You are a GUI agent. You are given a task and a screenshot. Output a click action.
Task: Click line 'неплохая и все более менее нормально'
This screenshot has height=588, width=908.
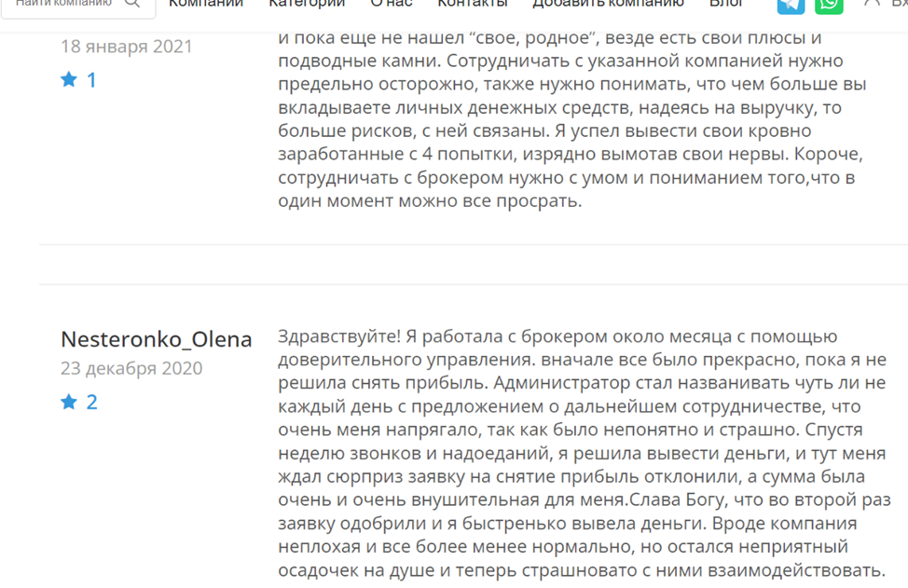tap(563, 546)
